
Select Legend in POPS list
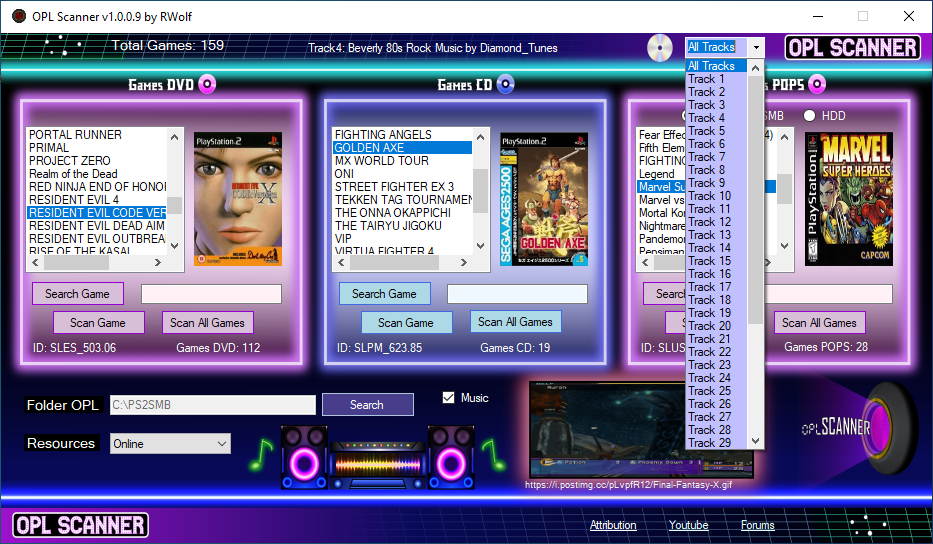tap(661, 174)
